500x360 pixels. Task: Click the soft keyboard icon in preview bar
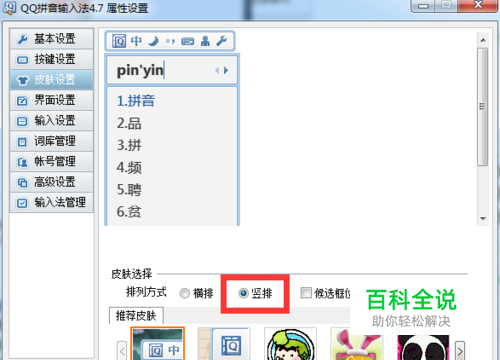tap(188, 41)
